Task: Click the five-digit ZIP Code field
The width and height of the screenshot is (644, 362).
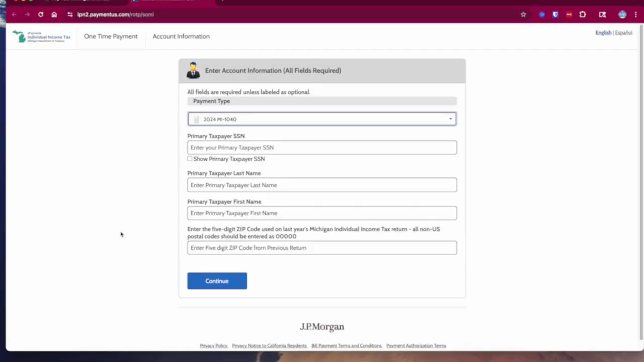Action: click(322, 248)
